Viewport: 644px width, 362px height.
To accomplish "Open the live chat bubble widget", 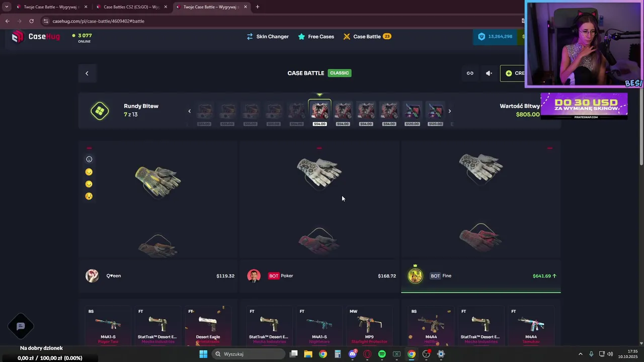I will tap(21, 326).
